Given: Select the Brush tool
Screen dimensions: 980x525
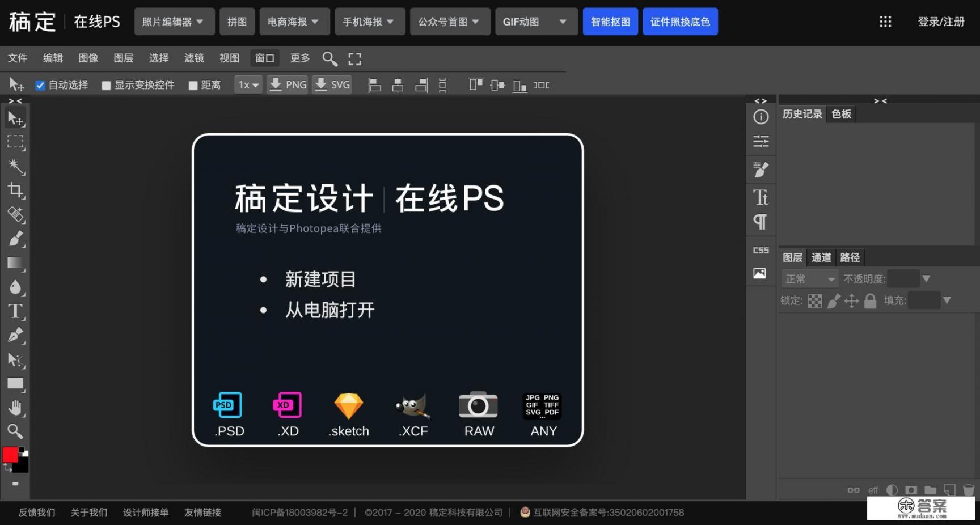Looking at the screenshot, I should [x=15, y=239].
